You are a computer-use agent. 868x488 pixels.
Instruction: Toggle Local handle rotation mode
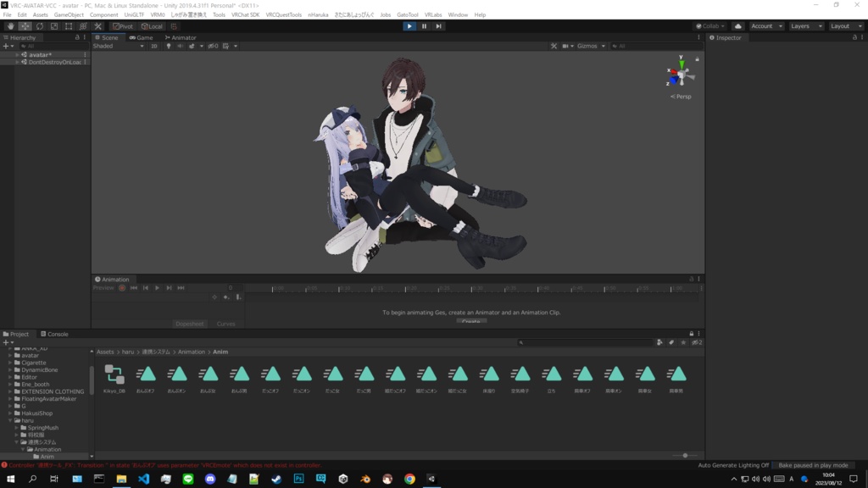click(x=153, y=26)
